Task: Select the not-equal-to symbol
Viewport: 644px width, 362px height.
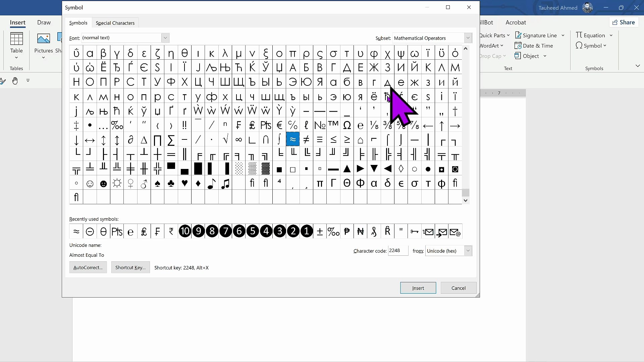Action: click(306, 139)
